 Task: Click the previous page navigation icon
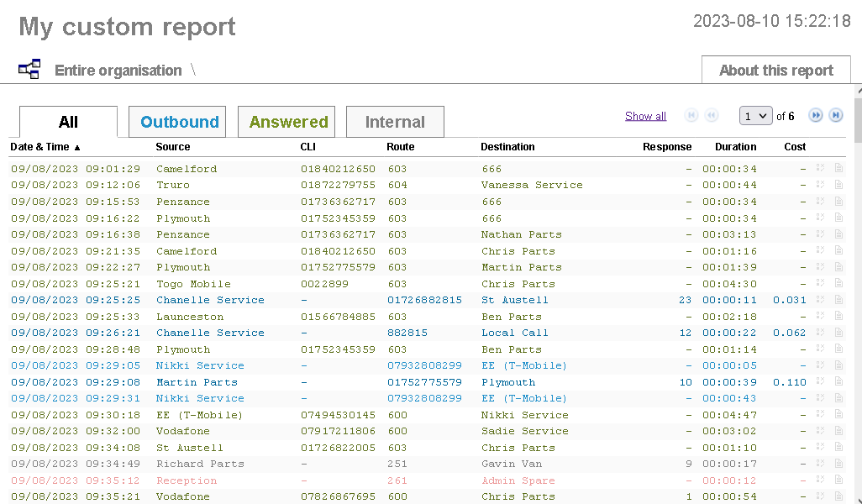tap(712, 116)
